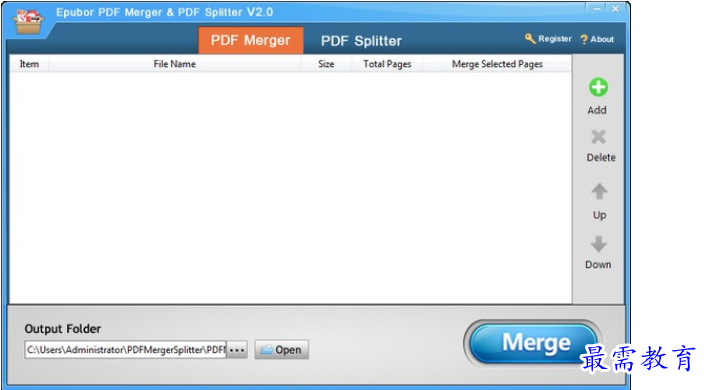Switch to the PDF Merger tab
The height and width of the screenshot is (390, 704).
click(251, 40)
